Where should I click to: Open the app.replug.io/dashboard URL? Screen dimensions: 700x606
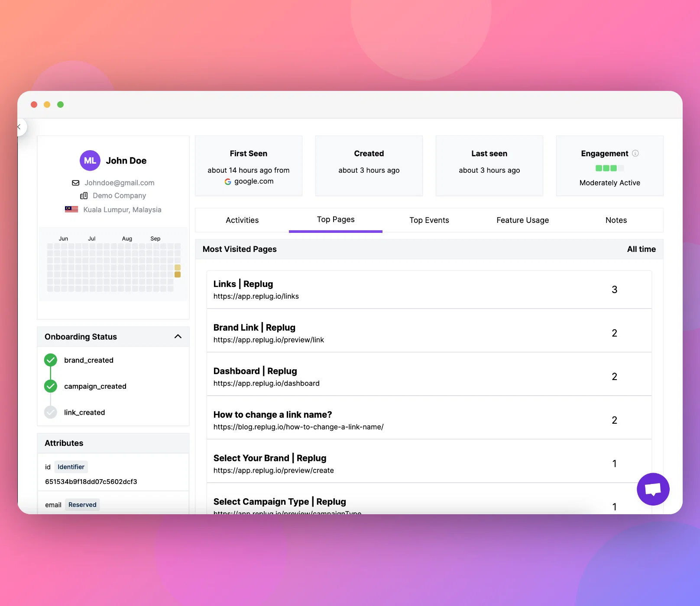(x=266, y=384)
